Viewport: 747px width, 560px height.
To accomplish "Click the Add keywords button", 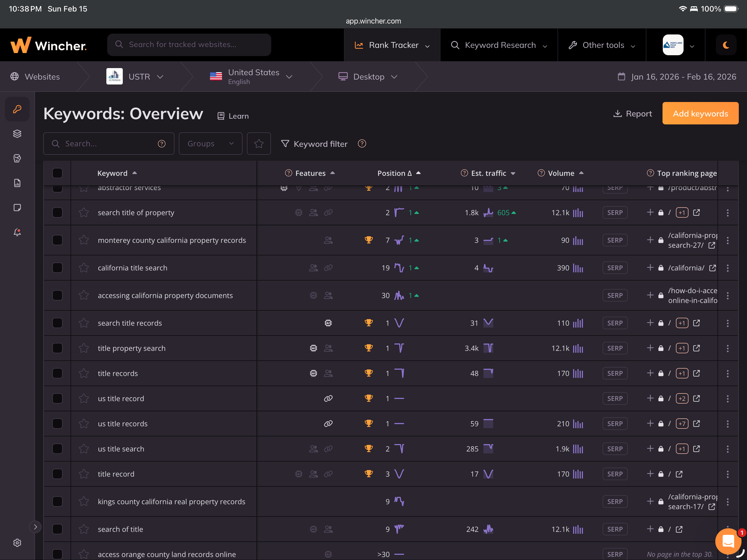I will point(700,113).
